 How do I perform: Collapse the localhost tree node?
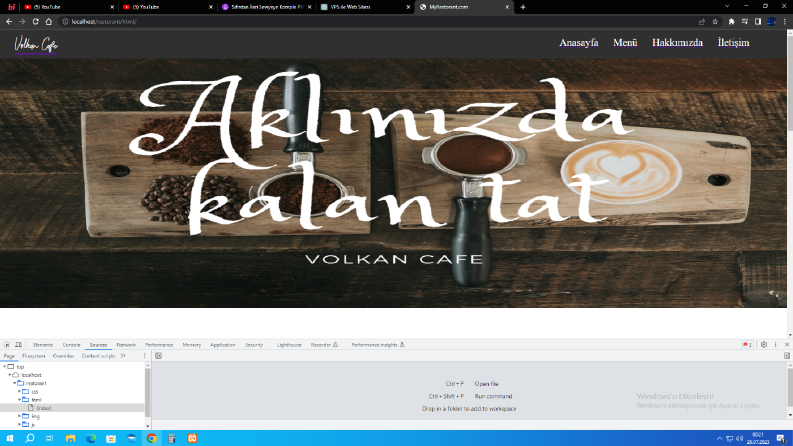(x=10, y=375)
